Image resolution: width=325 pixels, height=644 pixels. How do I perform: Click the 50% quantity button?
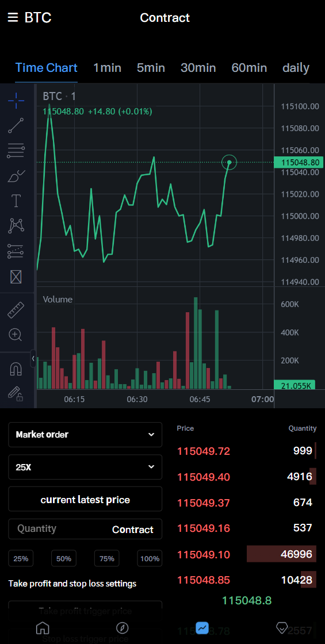click(x=64, y=558)
